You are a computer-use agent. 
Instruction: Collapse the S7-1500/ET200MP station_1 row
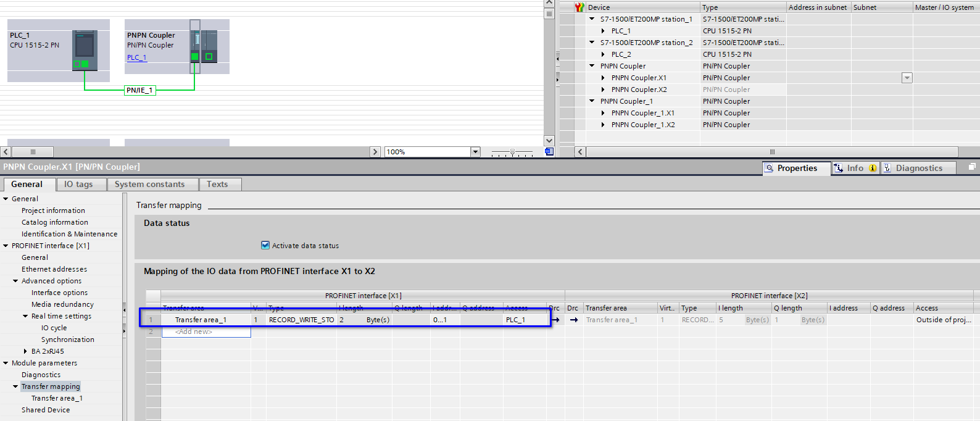pos(592,19)
